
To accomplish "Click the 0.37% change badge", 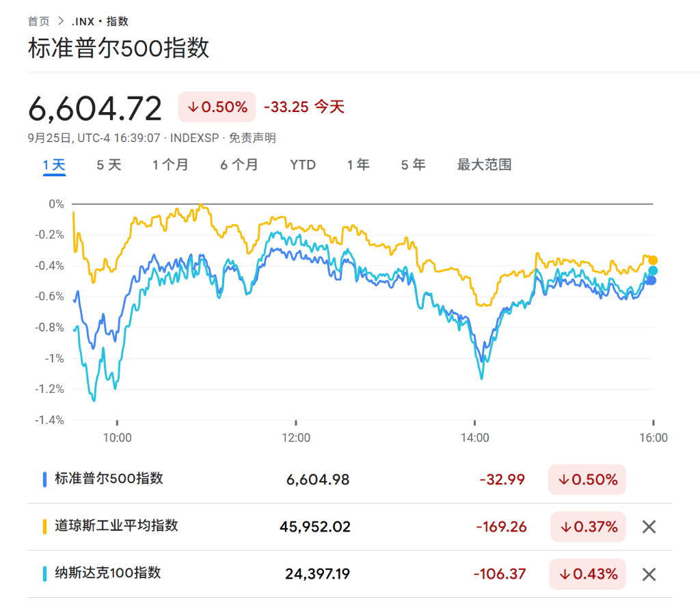I will coord(588,527).
